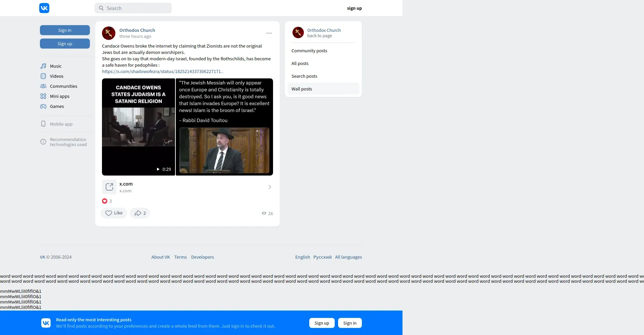Click the external link icon beside x.com
This screenshot has height=335, width=644.
tap(109, 187)
